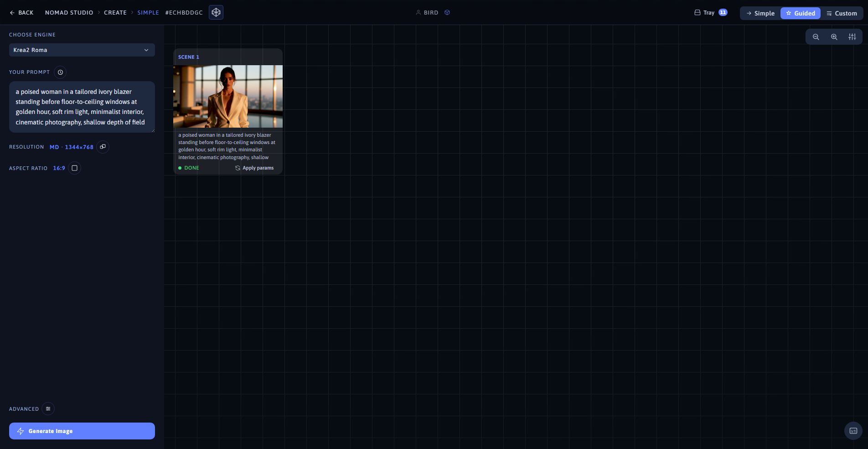
Task: Open the captions panel icon at bottom right
Action: [x=853, y=431]
